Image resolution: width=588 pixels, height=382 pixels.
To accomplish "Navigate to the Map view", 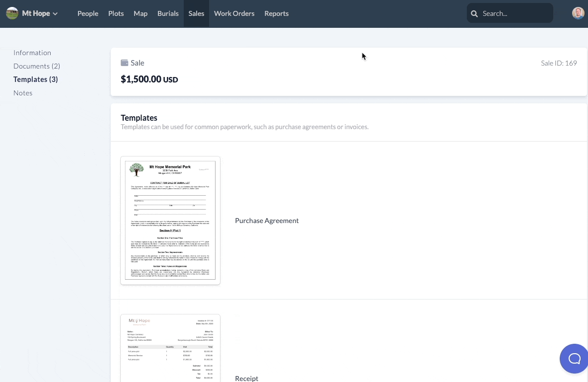I will click(x=141, y=13).
